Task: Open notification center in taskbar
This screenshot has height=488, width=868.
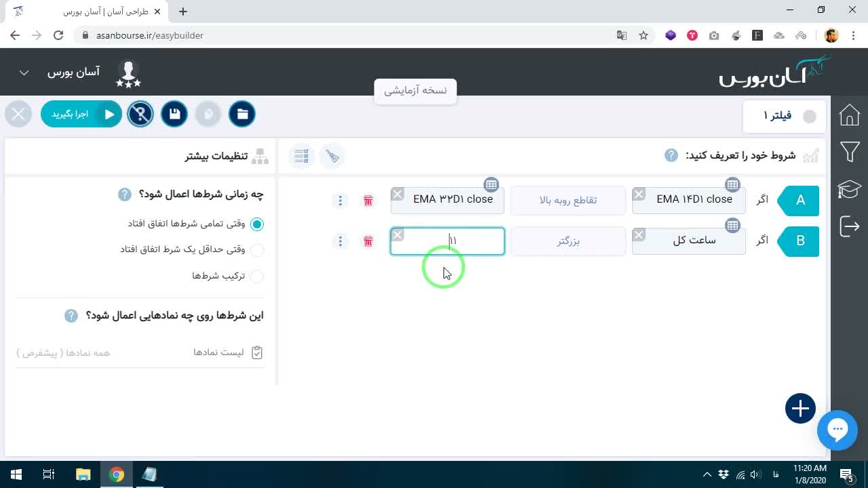Action: tap(847, 474)
